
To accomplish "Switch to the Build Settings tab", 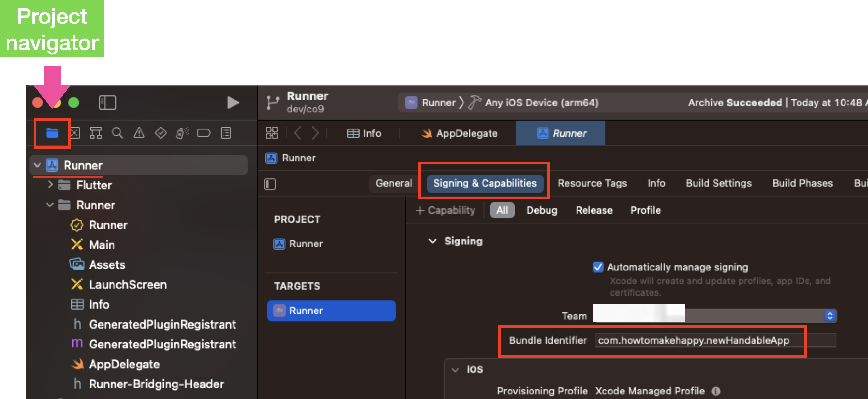I will pos(718,183).
